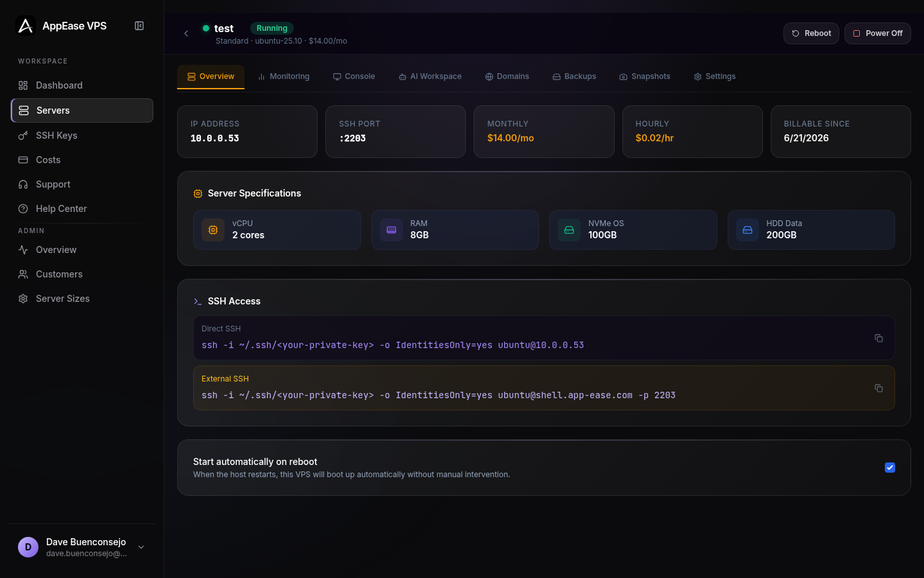
Task: Click the billable since date 6/21/2026
Action: [806, 138]
